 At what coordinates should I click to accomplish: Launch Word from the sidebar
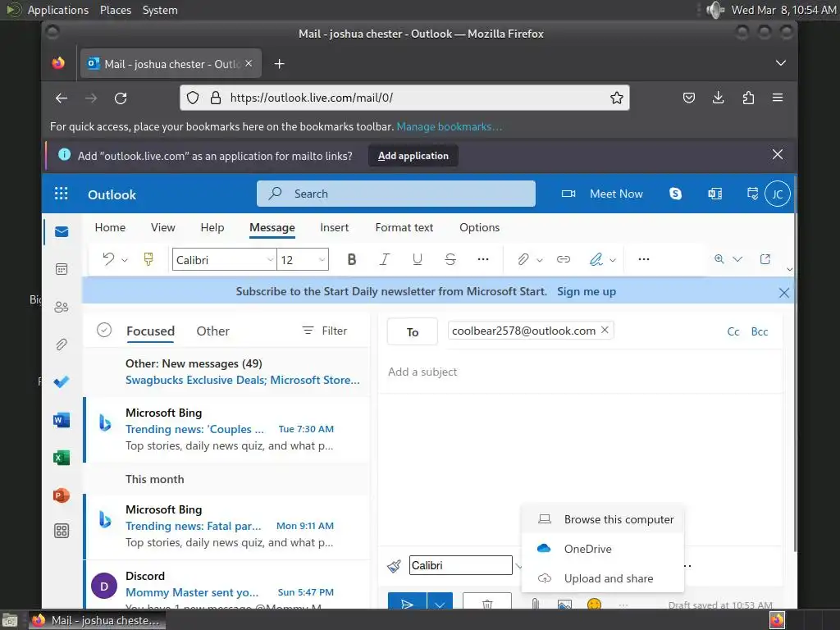tap(62, 420)
